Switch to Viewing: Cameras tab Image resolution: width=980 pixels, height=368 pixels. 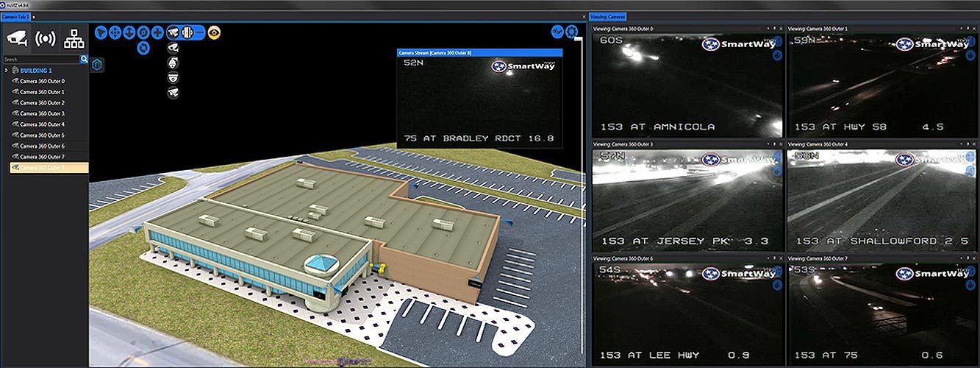click(x=608, y=15)
